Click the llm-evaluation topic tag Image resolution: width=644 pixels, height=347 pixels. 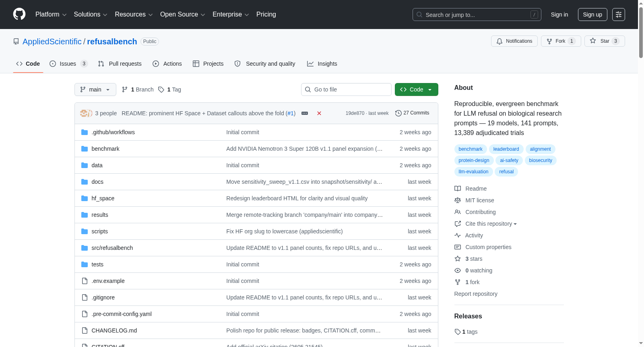473,172
